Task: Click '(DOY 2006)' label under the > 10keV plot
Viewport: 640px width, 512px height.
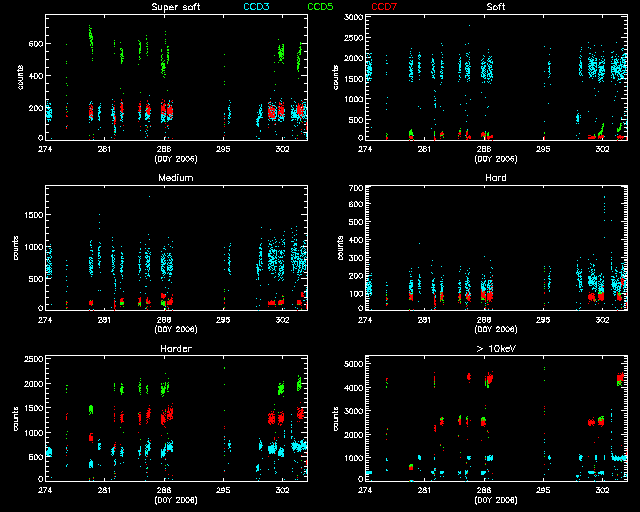Action: pyautogui.click(x=495, y=500)
